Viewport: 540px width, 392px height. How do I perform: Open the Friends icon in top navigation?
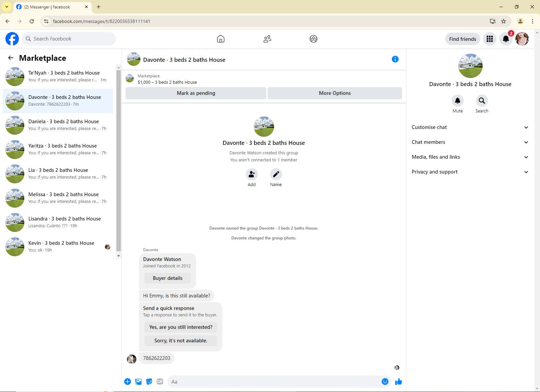pyautogui.click(x=267, y=39)
